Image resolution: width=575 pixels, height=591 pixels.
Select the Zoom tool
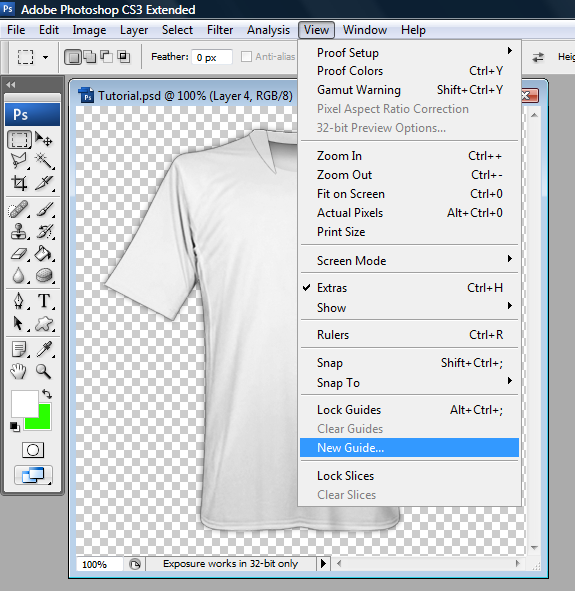tap(44, 372)
